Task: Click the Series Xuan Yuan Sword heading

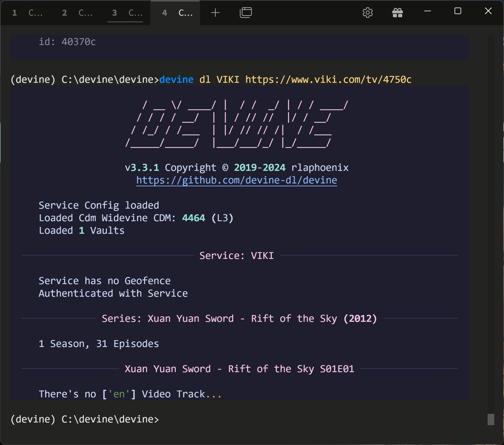Action: [239, 319]
